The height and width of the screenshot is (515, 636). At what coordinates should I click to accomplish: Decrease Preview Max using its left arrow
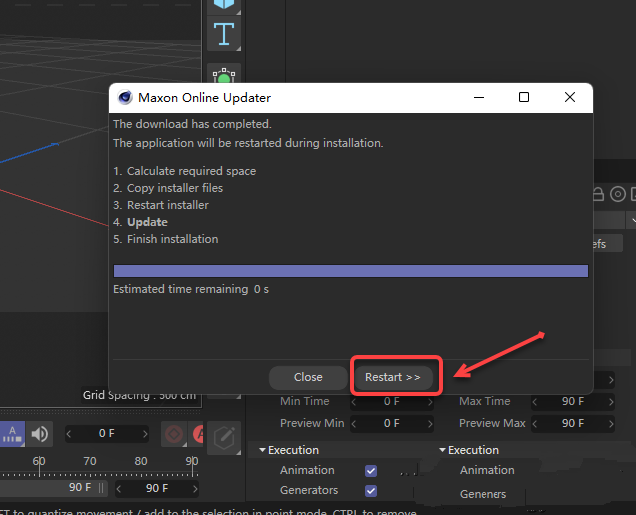pyautogui.click(x=535, y=424)
